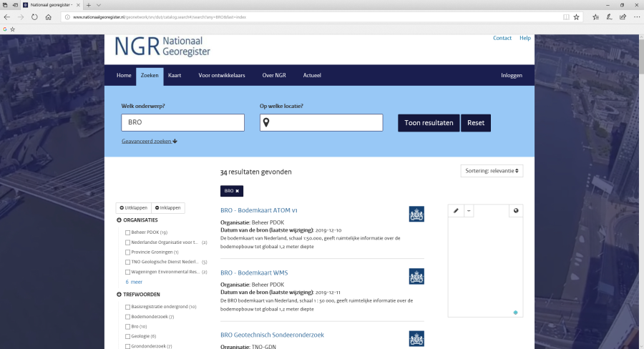This screenshot has width=644, height=349.
Task: Open the Sortering: relevantie dropdown
Action: point(492,171)
